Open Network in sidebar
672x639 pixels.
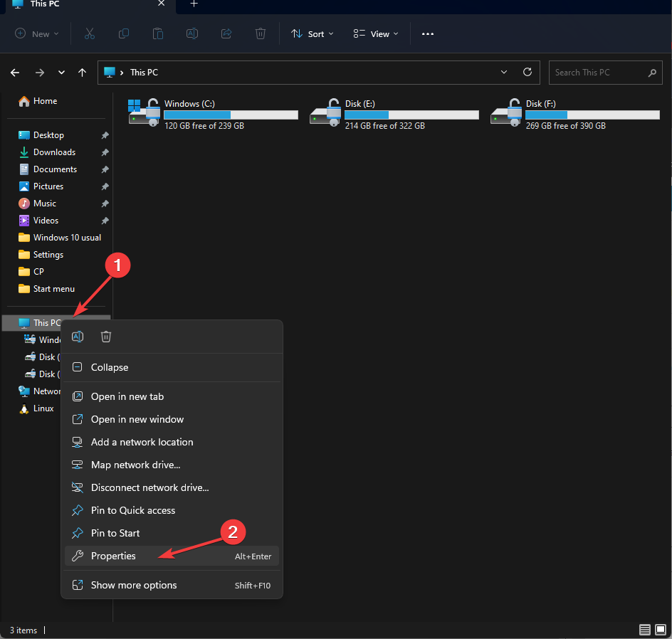click(39, 391)
